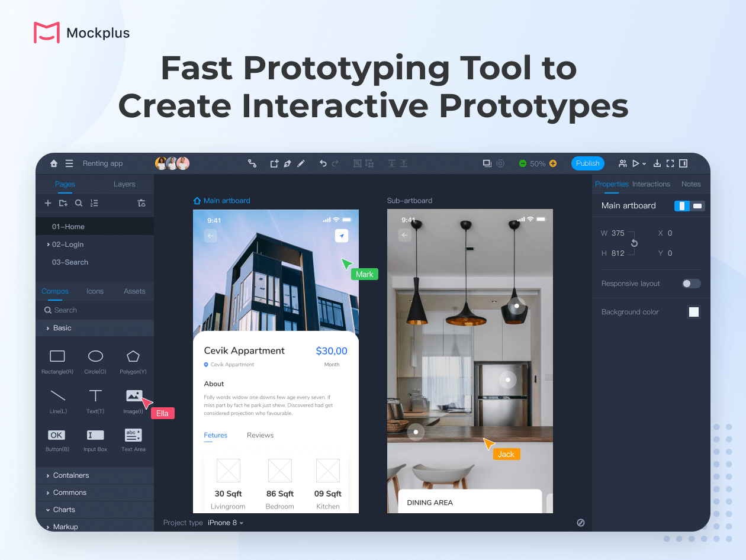Viewport: 746px width, 560px height.
Task: Pick the Text Area component
Action: 133,434
